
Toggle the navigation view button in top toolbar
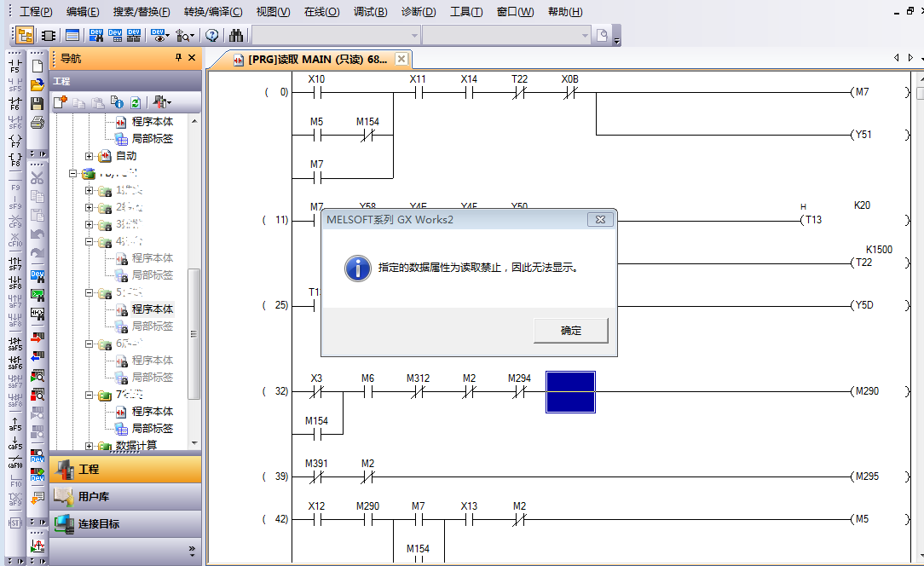click(25, 35)
